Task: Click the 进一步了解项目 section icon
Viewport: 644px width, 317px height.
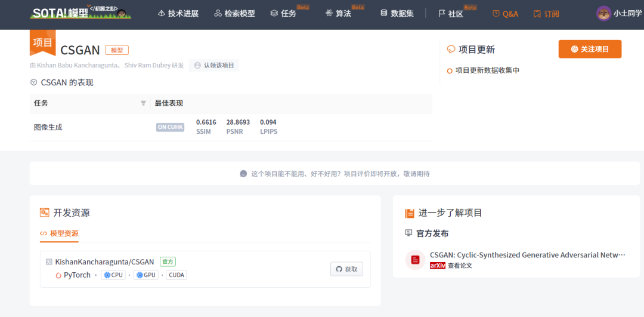Action: (410, 213)
